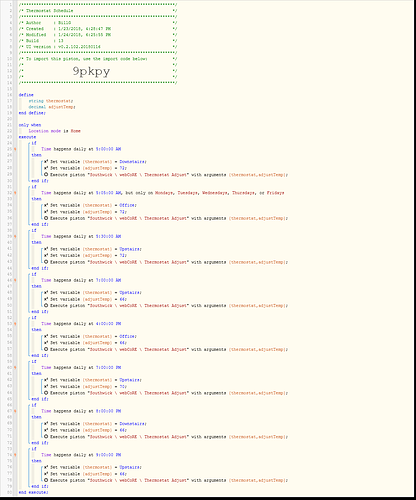
Task: Click the 'Time happens daily at 8:00:00 PM' condition
Action: click(81, 411)
